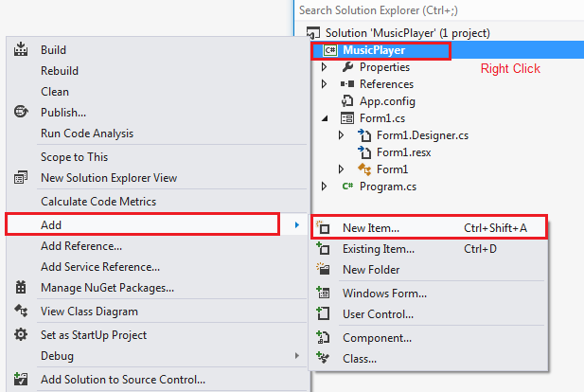The height and width of the screenshot is (392, 584).
Task: Open the Debug submenu arrow
Action: [297, 355]
